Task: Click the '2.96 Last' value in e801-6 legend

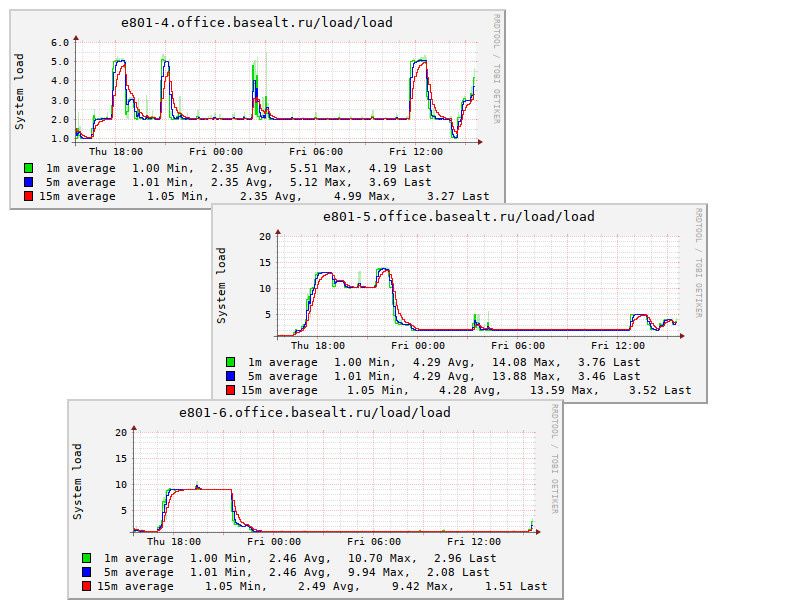Action: (x=465, y=558)
